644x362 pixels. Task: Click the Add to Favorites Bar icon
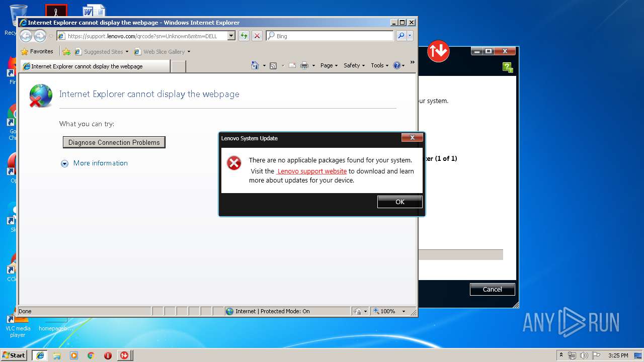66,51
